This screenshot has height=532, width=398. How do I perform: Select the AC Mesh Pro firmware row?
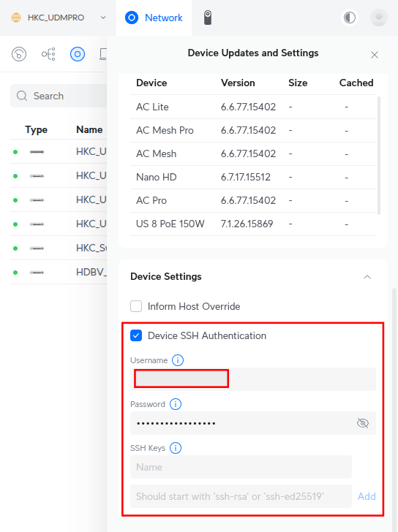253,130
